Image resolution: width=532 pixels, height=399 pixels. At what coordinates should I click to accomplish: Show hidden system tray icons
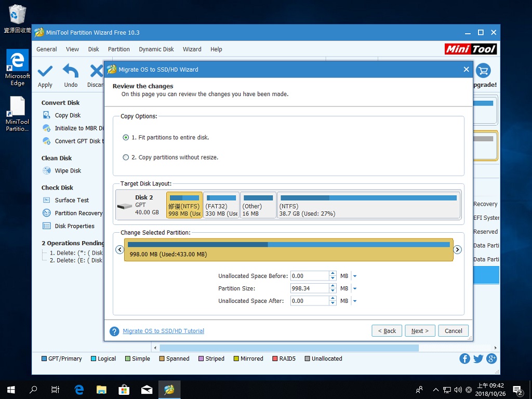coord(436,390)
